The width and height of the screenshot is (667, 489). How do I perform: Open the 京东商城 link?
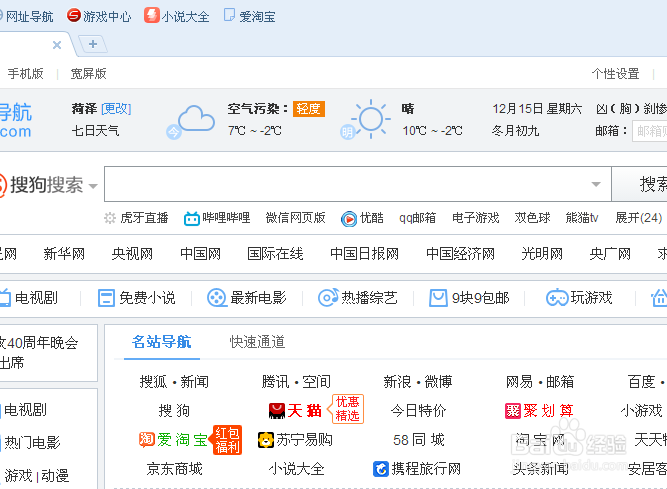click(174, 469)
